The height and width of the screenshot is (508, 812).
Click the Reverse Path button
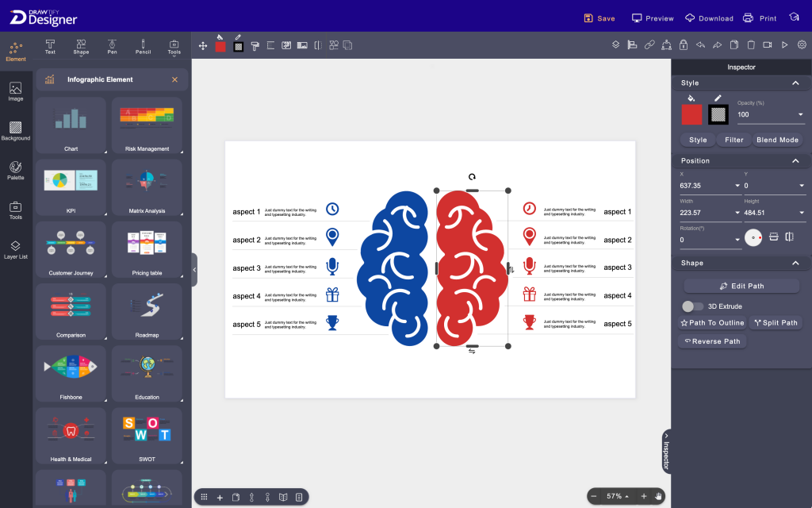(x=710, y=341)
